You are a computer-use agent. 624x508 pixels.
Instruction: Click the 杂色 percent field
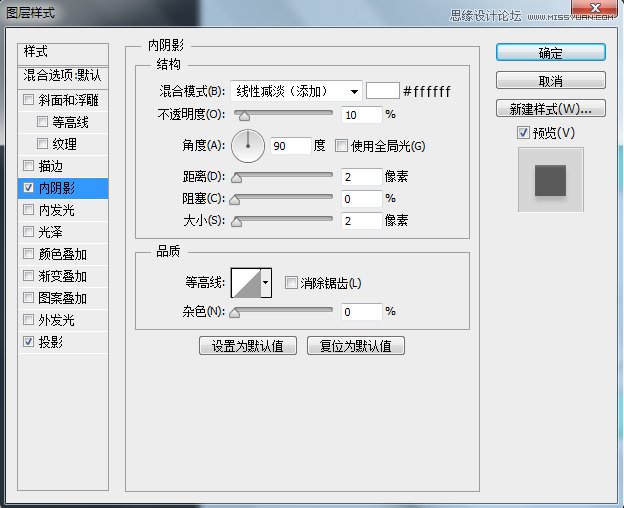(x=362, y=311)
